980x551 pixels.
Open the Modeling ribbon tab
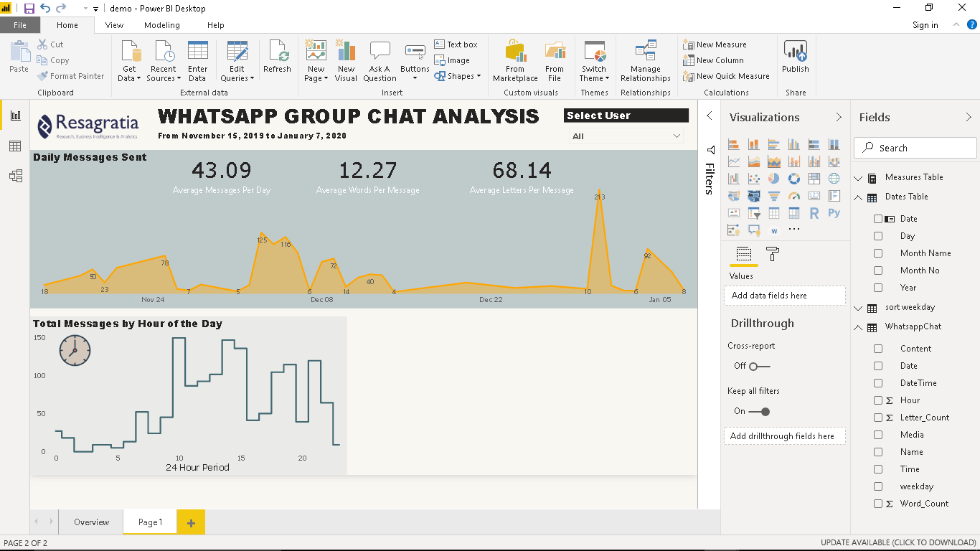pos(161,25)
